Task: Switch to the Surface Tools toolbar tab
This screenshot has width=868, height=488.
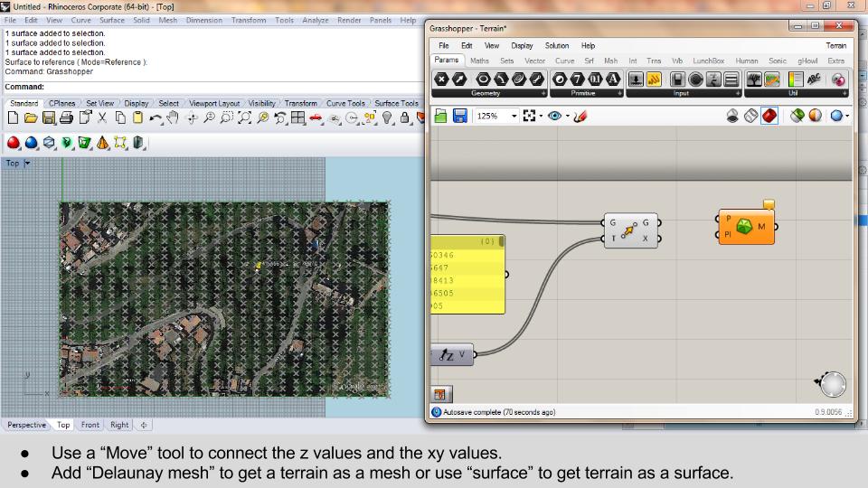Action: click(x=396, y=103)
